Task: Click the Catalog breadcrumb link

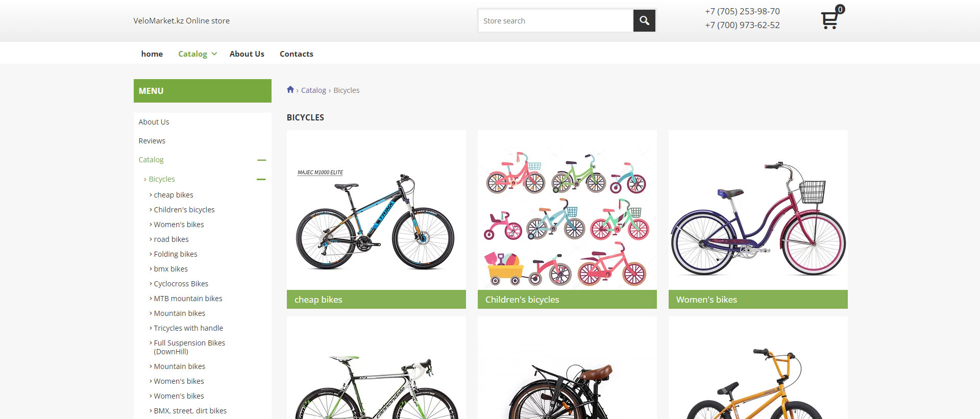Action: pyautogui.click(x=313, y=90)
